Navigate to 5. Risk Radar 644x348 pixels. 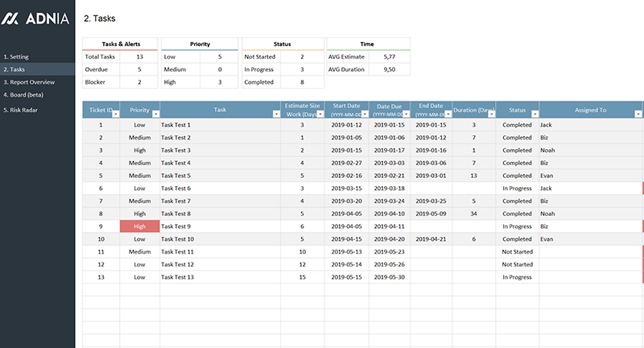click(21, 110)
